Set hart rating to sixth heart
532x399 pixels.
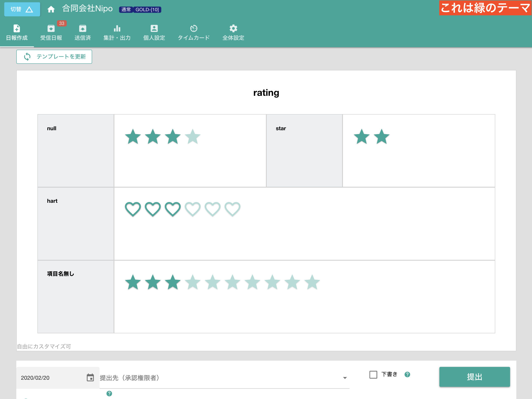(233, 209)
